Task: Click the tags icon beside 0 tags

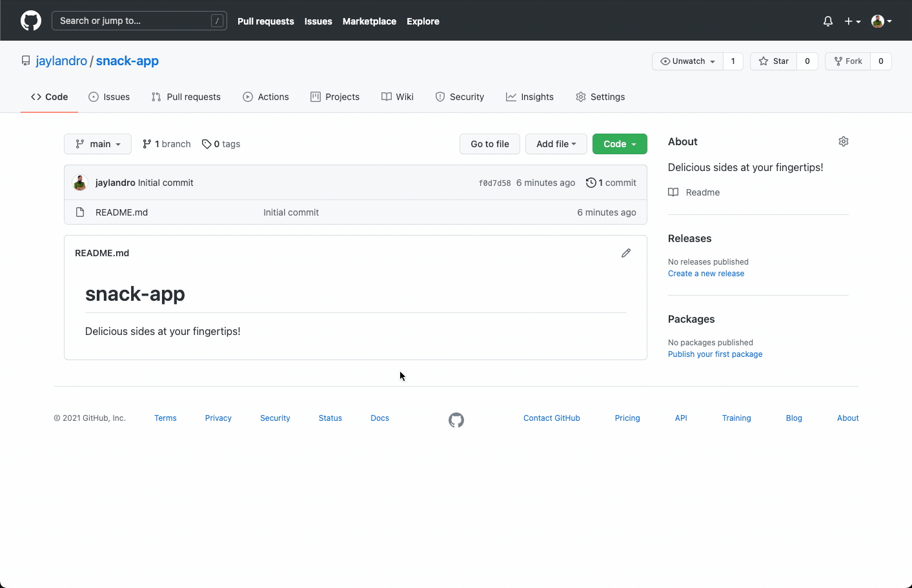Action: (207, 144)
